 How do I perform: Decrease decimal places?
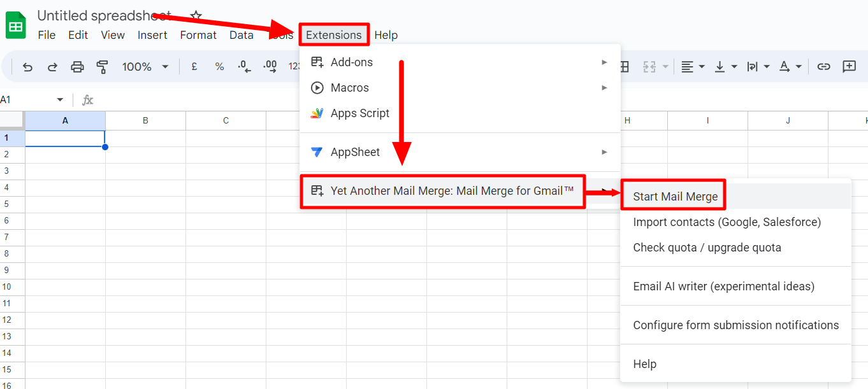244,67
